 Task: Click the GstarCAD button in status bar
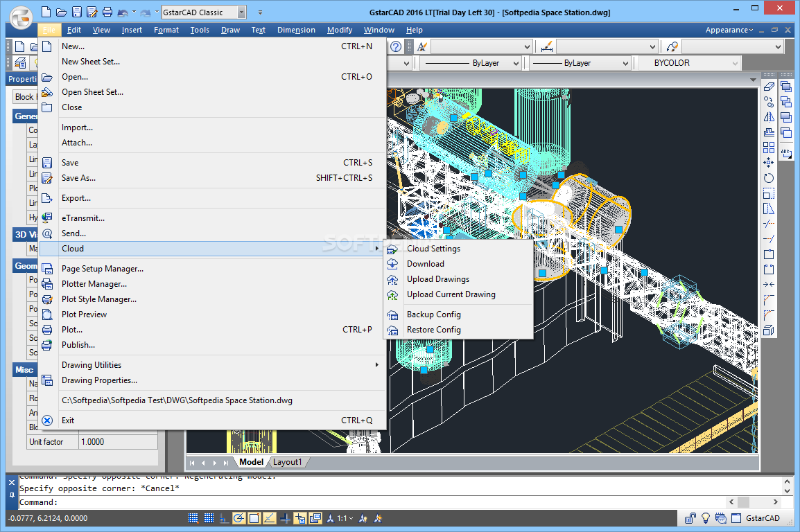(763, 518)
